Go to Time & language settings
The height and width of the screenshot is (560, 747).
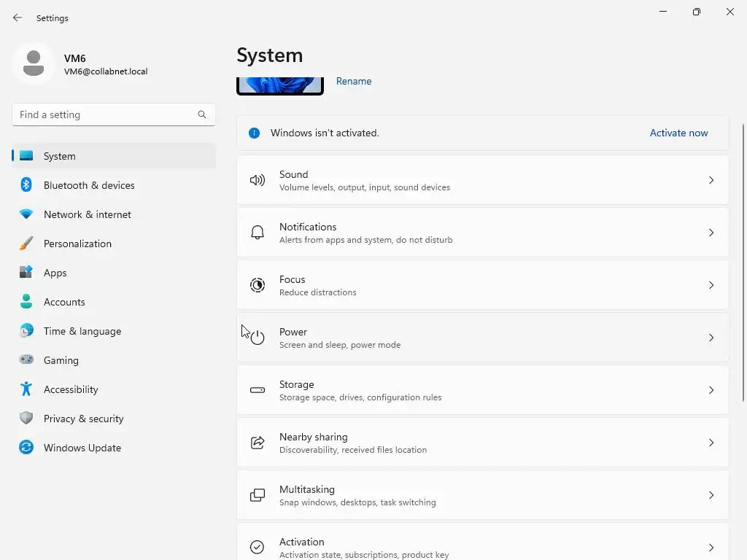click(x=82, y=331)
